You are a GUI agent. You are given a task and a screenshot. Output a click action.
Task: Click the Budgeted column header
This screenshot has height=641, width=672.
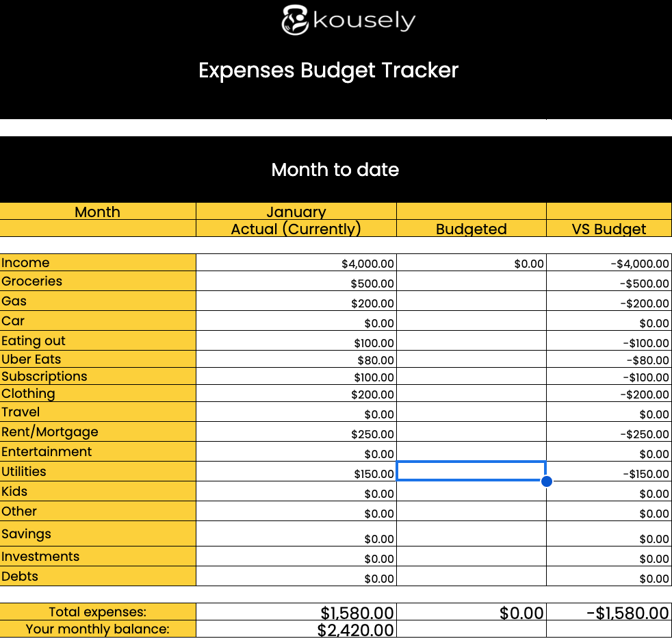471,229
